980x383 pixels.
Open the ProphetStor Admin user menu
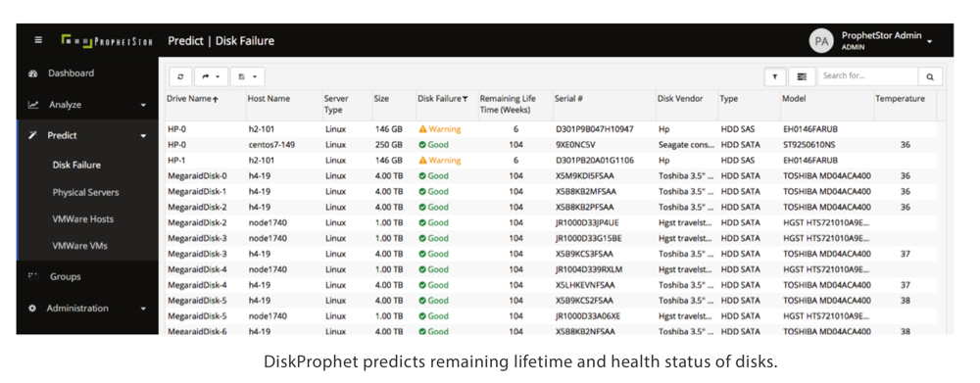click(x=886, y=40)
